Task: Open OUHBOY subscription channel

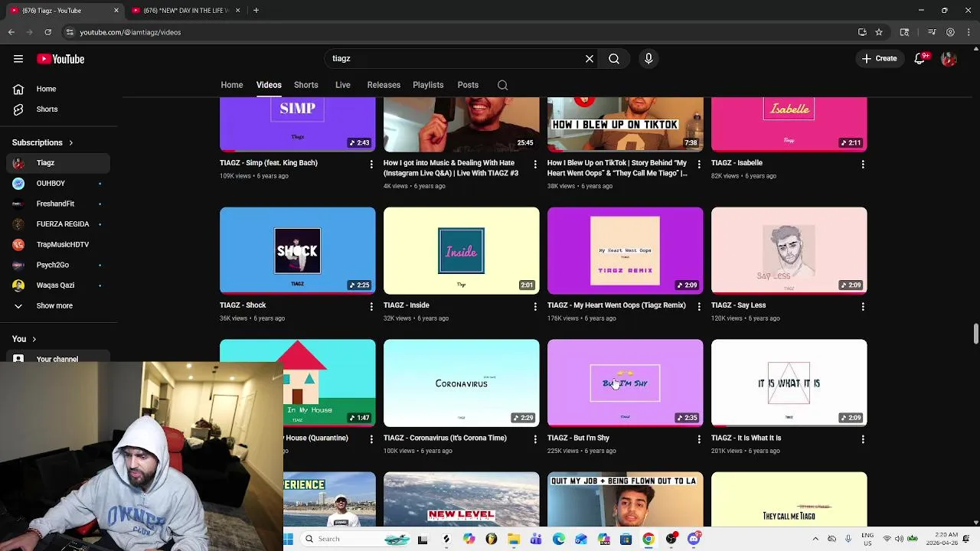Action: tap(58, 184)
